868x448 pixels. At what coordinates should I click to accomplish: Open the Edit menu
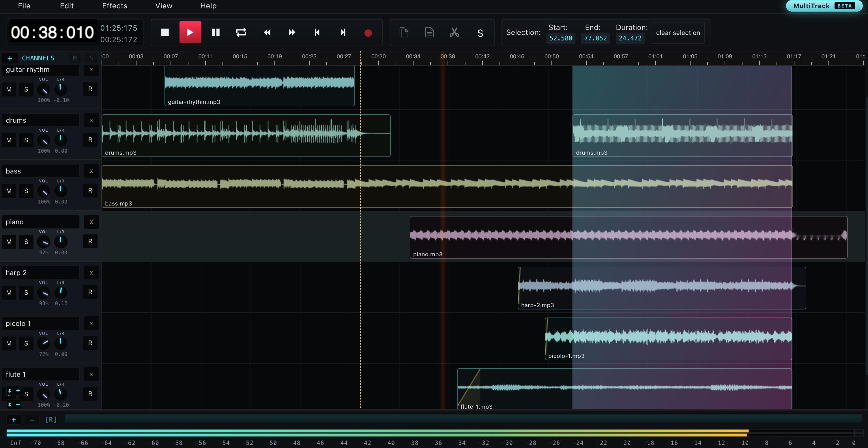[x=67, y=6]
